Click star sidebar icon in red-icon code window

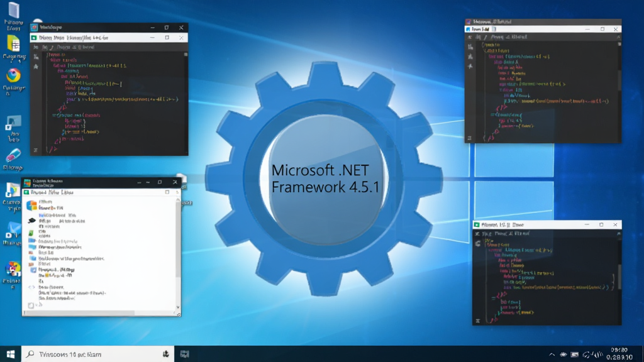point(36,67)
